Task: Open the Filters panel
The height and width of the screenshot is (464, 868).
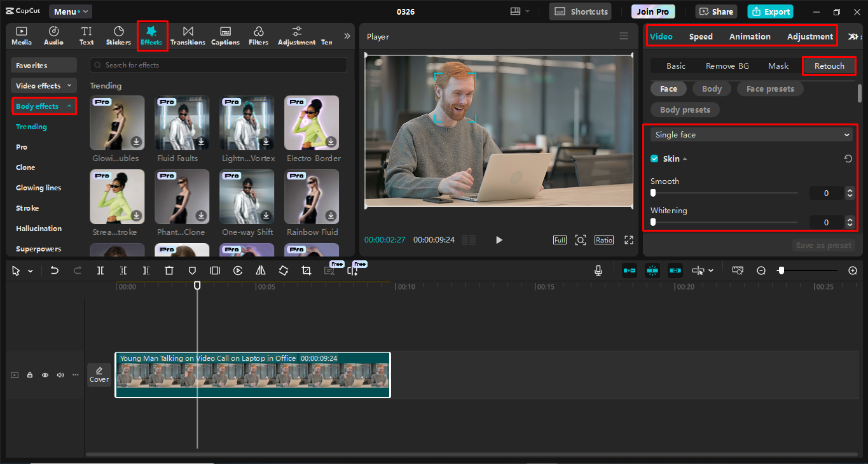Action: [258, 36]
